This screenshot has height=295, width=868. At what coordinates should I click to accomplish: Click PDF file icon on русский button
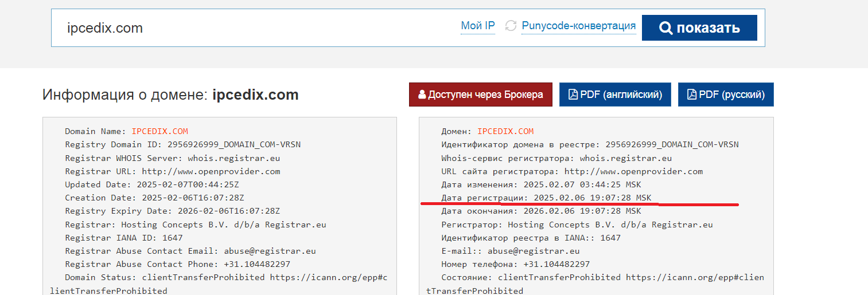pyautogui.click(x=691, y=95)
